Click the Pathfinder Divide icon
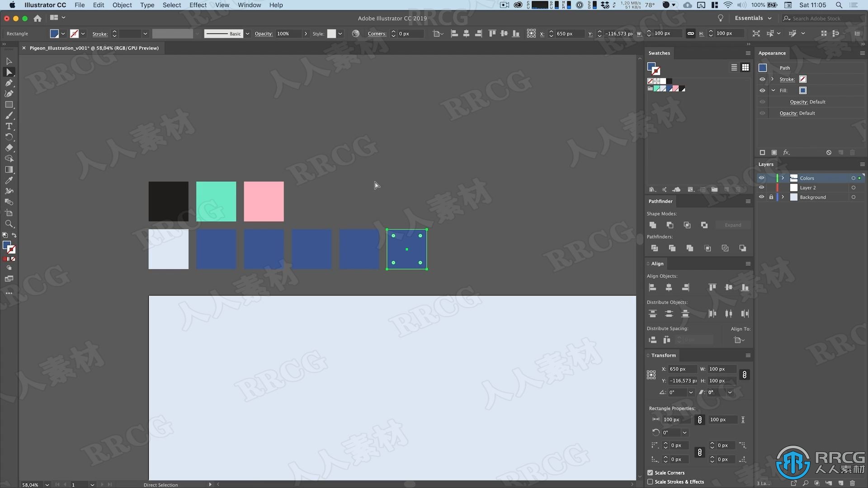 click(x=654, y=248)
